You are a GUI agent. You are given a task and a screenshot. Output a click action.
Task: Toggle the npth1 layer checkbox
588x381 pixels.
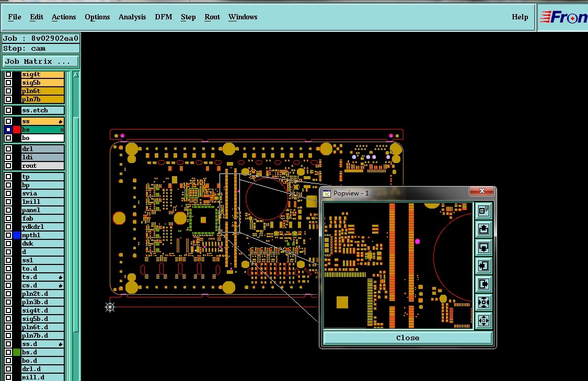(x=8, y=235)
